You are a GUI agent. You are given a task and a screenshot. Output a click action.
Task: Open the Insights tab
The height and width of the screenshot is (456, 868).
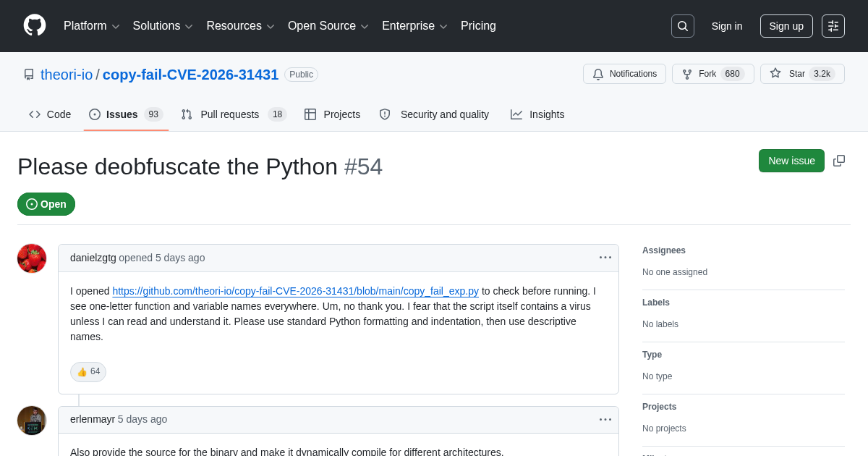(x=537, y=114)
